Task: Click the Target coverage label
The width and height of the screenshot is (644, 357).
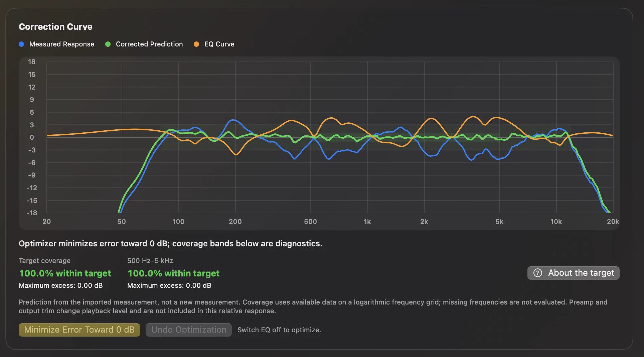Action: (45, 261)
